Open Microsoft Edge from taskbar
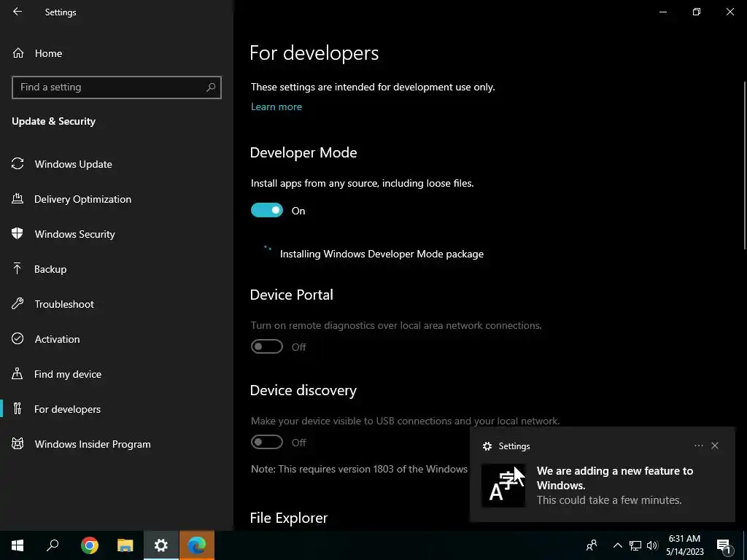 [x=197, y=545]
